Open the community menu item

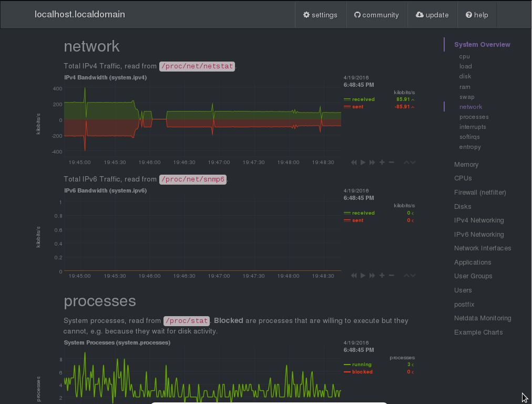376,15
